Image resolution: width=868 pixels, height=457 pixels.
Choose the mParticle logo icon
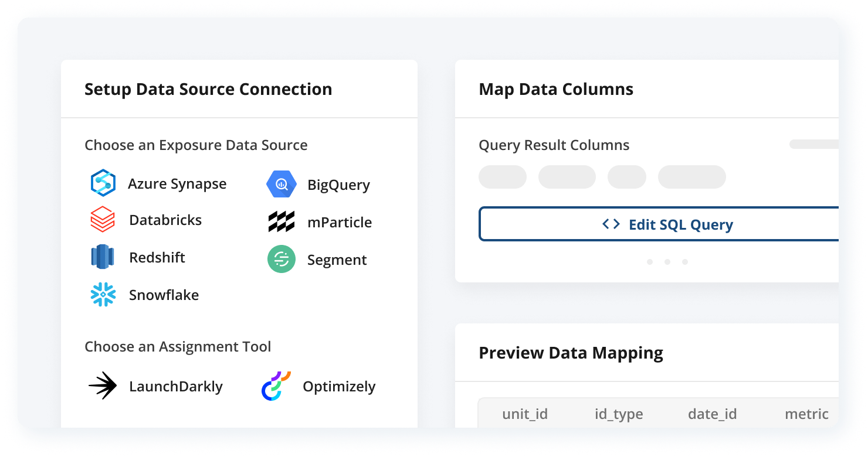click(282, 222)
